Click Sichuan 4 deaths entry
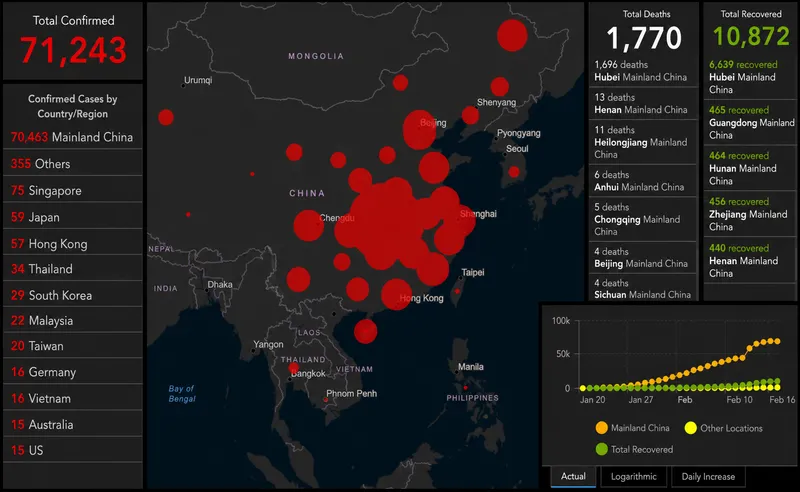 [x=643, y=288]
